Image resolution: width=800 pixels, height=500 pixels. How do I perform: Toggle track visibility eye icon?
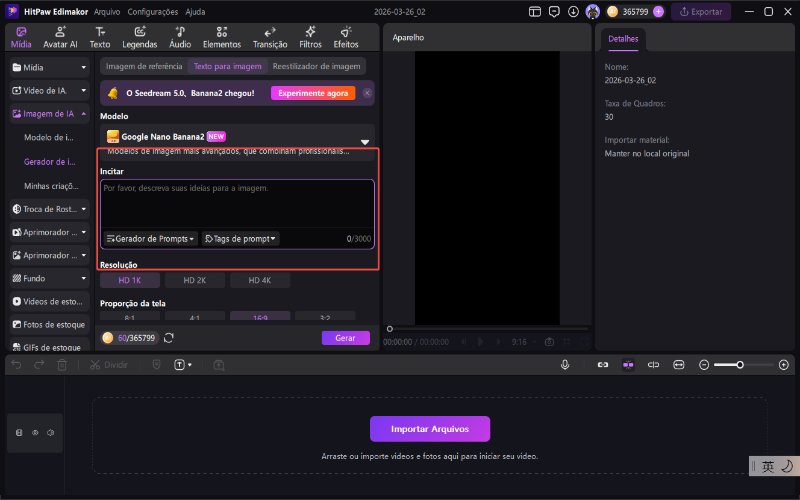click(35, 433)
